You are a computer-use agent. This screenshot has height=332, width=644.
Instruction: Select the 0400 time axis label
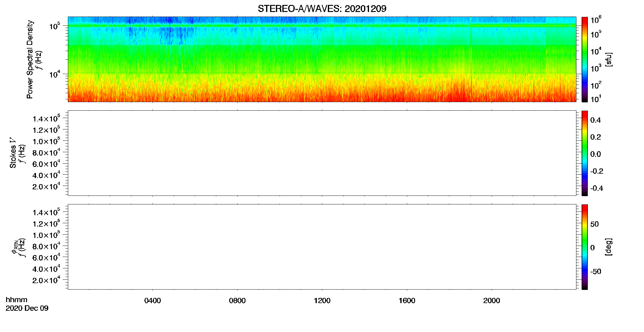pos(152,301)
